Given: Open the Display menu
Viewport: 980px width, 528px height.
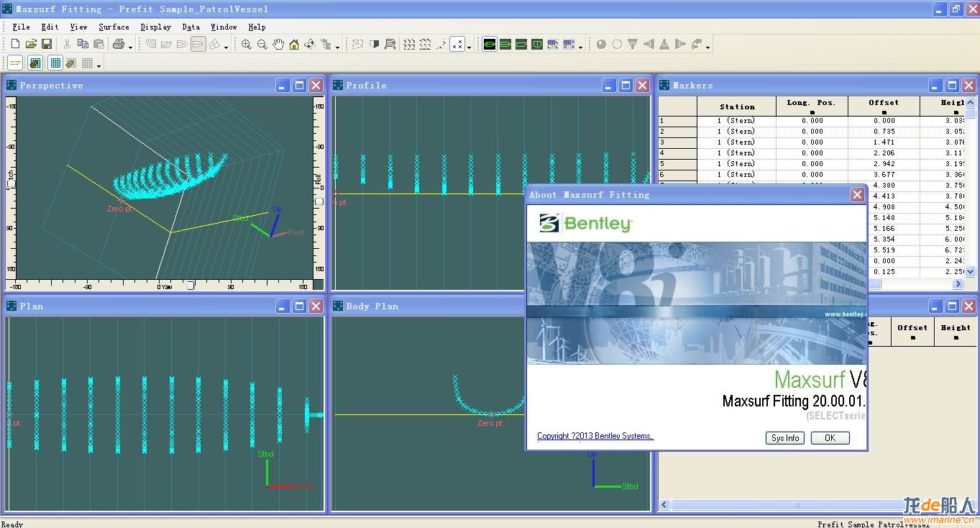Looking at the screenshot, I should point(155,27).
